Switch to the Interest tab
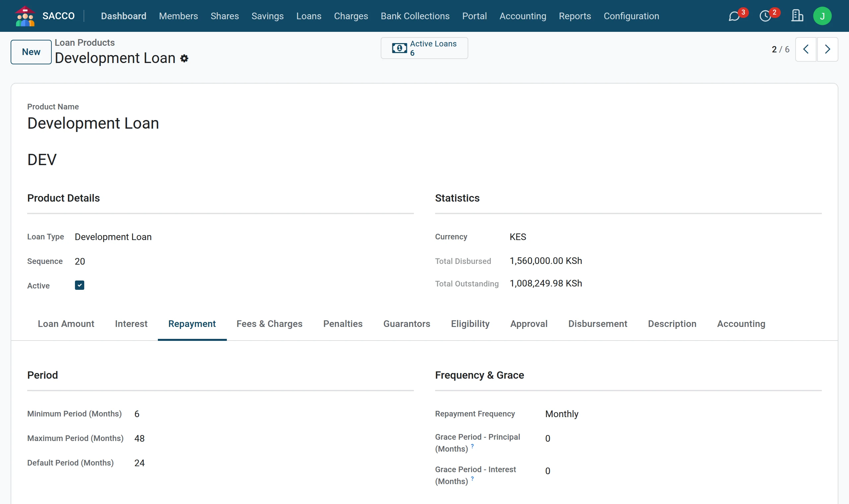 [131, 324]
